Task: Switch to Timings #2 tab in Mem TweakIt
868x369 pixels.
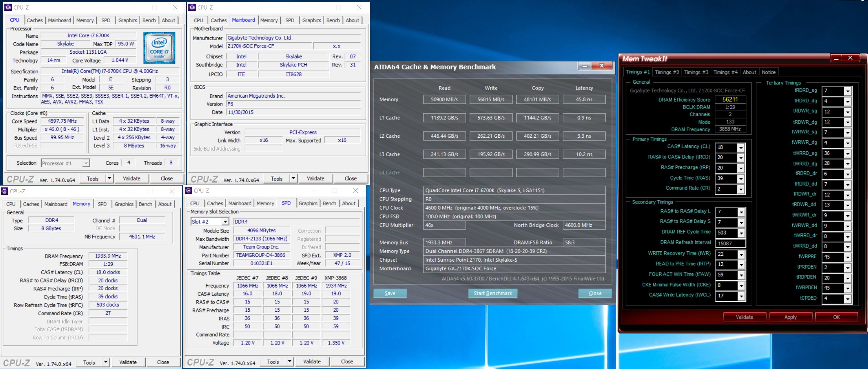Action: 667,72
